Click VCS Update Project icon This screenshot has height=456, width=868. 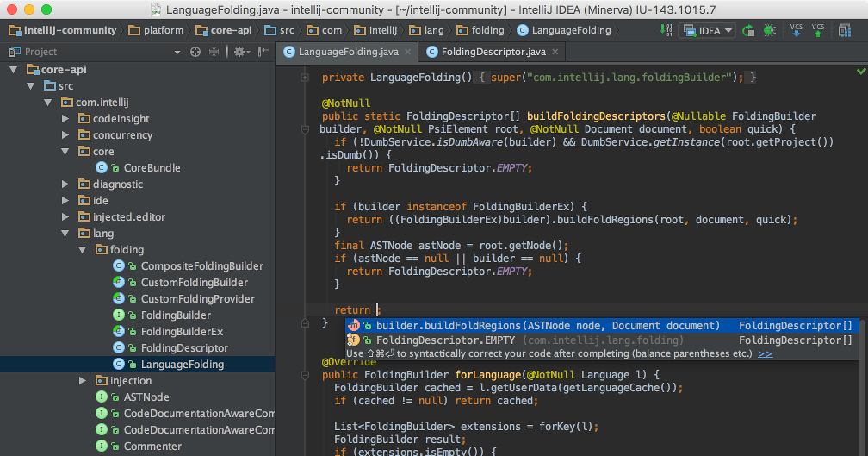coord(797,30)
